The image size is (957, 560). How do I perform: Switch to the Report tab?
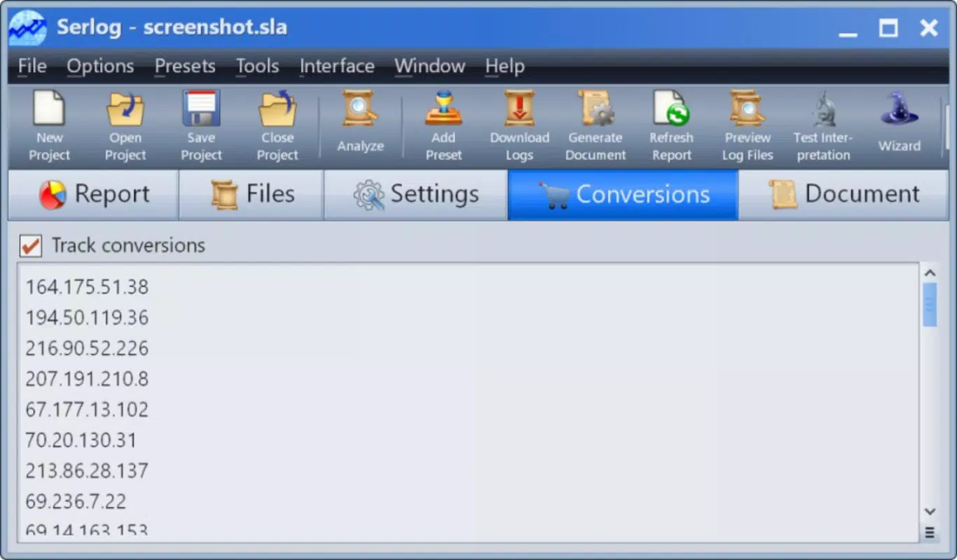click(x=93, y=195)
